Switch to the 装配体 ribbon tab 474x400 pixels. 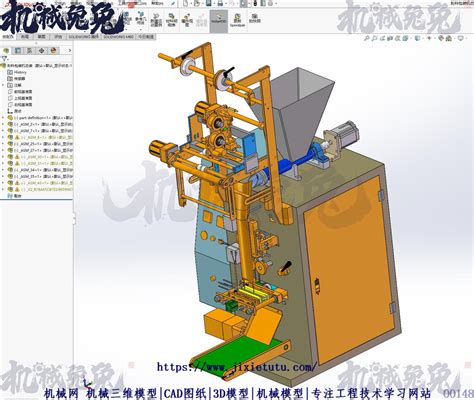8,37
